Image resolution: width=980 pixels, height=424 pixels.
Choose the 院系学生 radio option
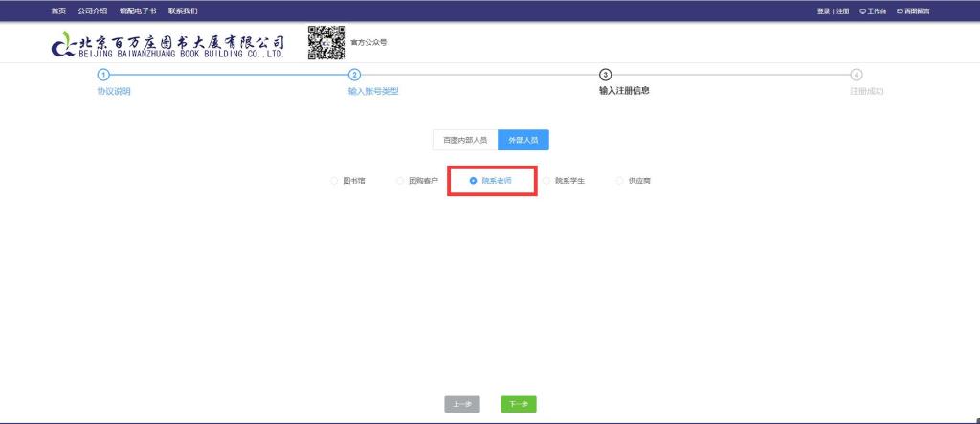(546, 180)
